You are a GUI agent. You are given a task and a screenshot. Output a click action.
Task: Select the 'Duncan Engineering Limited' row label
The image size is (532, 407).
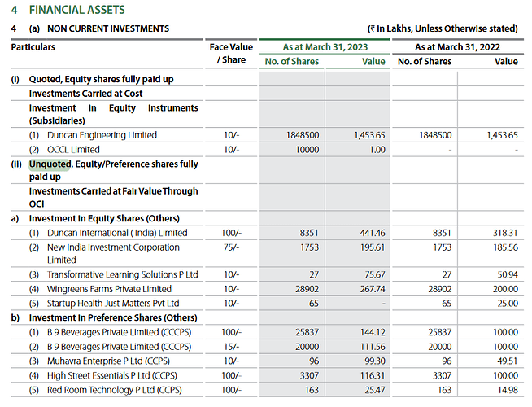[102, 135]
